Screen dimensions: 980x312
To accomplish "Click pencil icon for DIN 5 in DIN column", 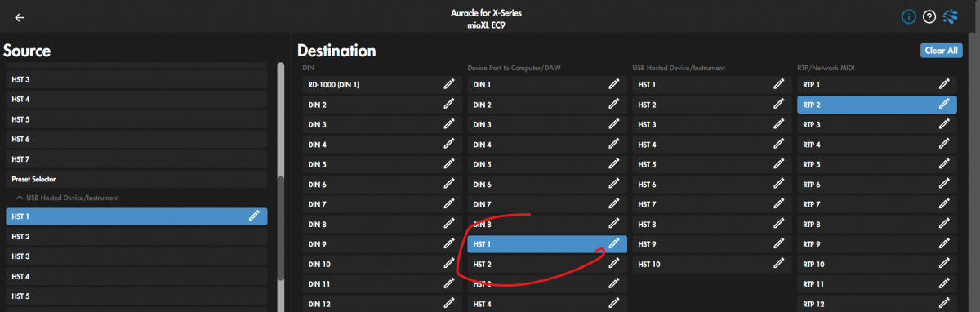I will click(x=449, y=164).
